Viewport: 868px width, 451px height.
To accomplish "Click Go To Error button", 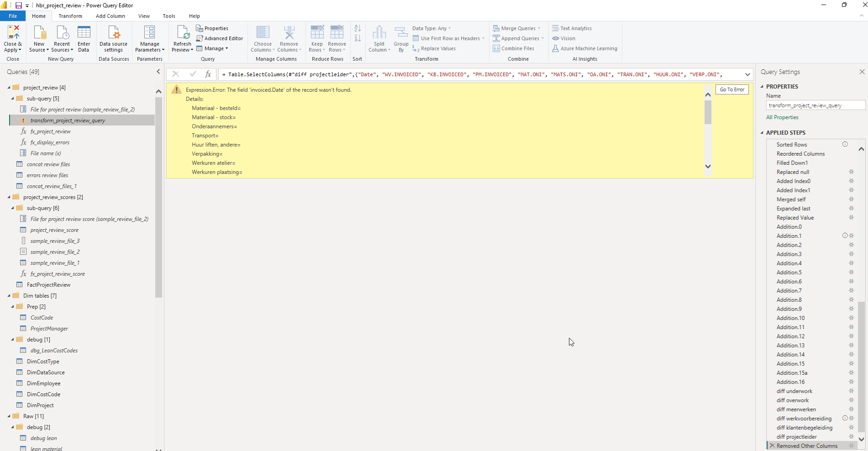I will 732,89.
